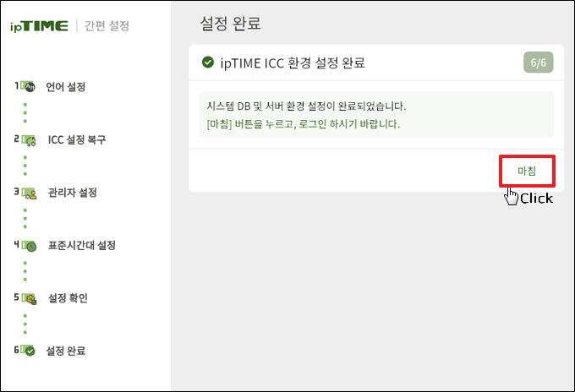
Task: Select the 설정 완료 step label
Action: 66,351
